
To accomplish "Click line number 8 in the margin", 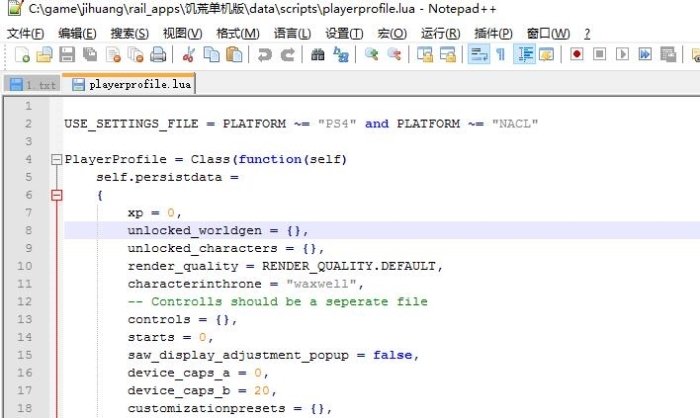I will coord(28,230).
